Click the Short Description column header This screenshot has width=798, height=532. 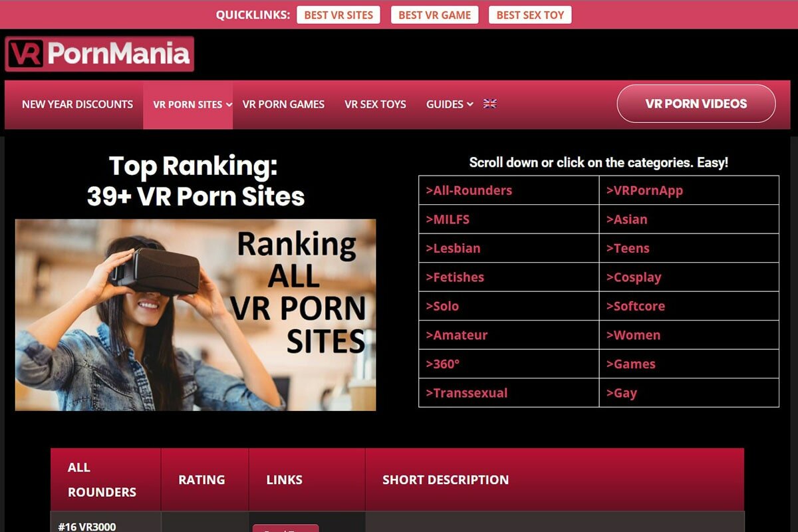(x=555, y=479)
